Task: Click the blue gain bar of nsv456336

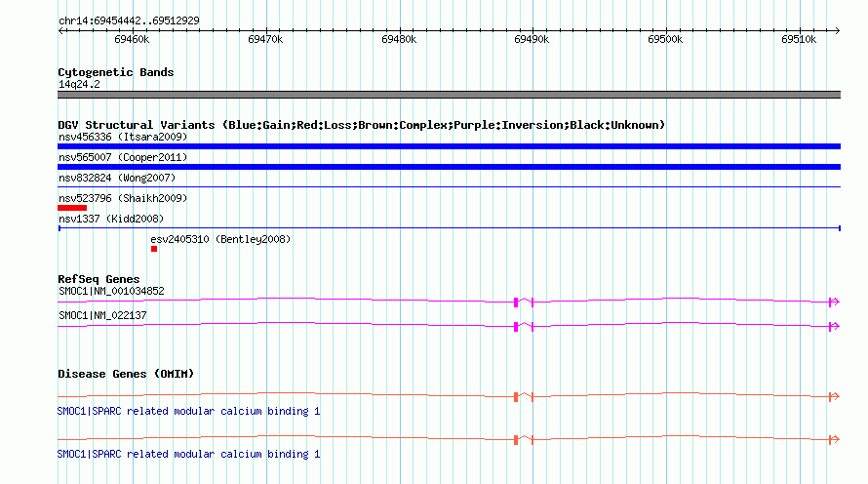Action: (449, 146)
